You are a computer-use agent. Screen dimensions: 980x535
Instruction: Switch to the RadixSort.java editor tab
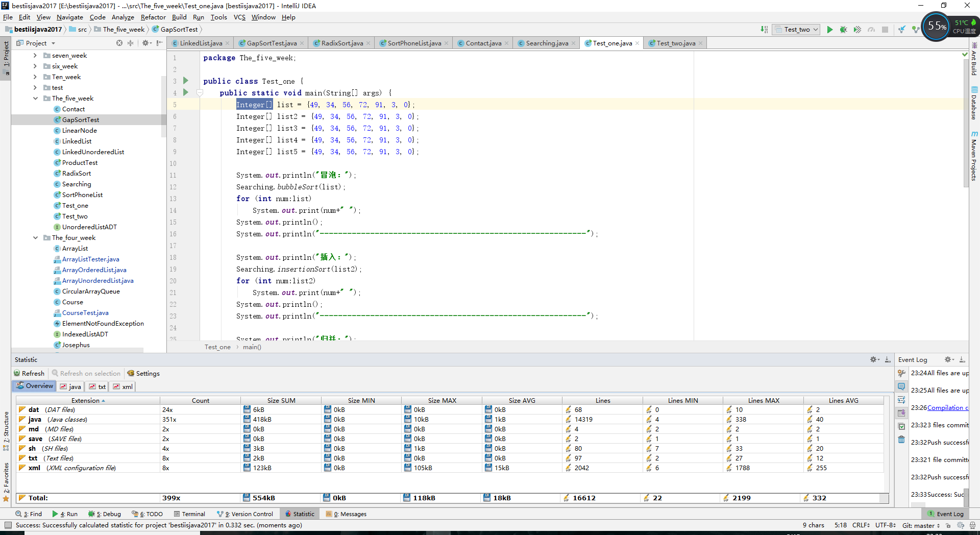pos(342,43)
